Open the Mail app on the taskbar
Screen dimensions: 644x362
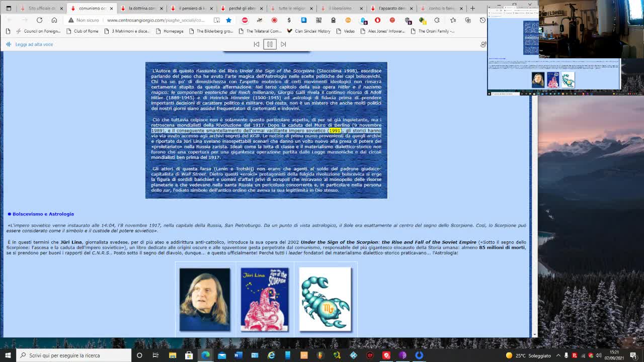pyautogui.click(x=222, y=355)
